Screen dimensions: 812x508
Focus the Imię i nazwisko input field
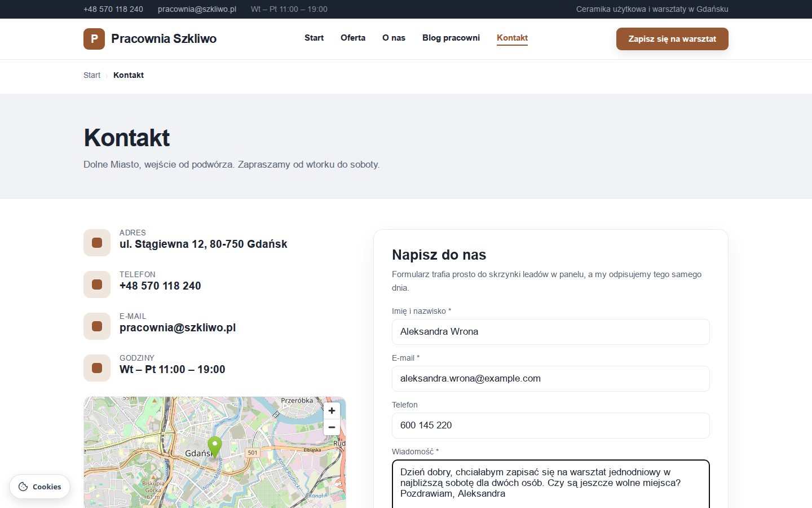click(551, 332)
